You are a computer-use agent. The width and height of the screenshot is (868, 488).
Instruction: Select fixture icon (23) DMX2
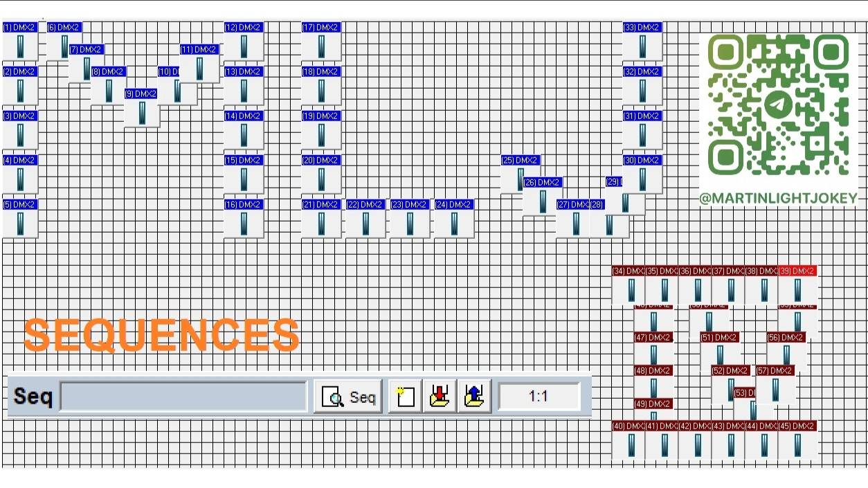410,219
